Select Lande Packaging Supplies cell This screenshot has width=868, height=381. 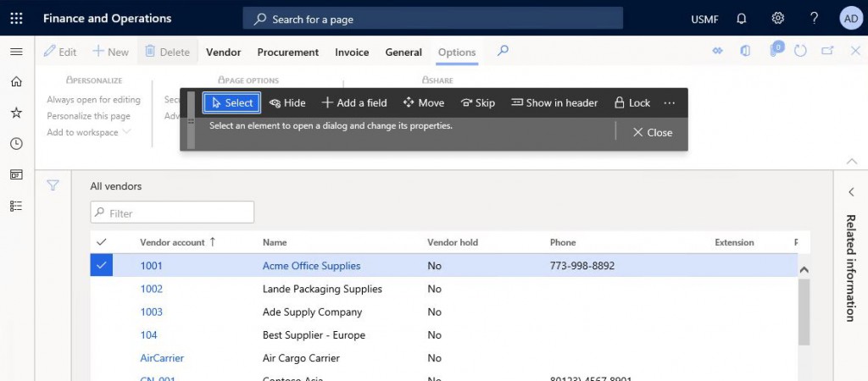[x=322, y=289]
